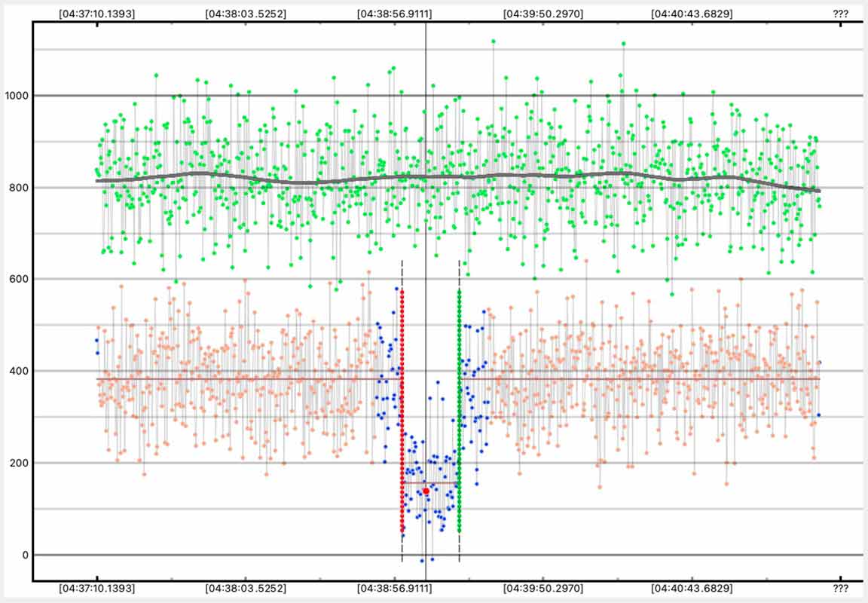Click the top axis label [04:38:03.5252]
This screenshot has height=603, width=868.
[x=245, y=13]
